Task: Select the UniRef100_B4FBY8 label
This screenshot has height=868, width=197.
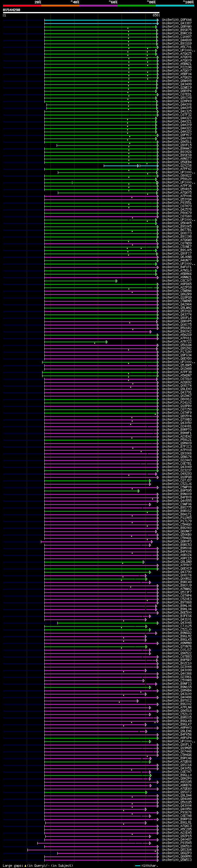Action: tap(177, 498)
